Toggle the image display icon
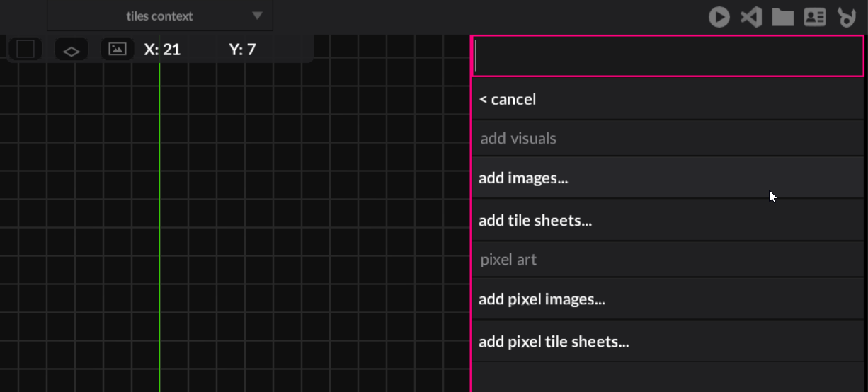The height and width of the screenshot is (392, 868). tap(117, 49)
